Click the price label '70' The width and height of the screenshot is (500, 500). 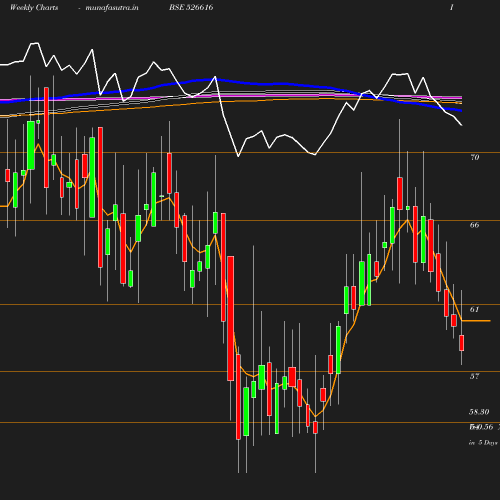click(x=475, y=157)
